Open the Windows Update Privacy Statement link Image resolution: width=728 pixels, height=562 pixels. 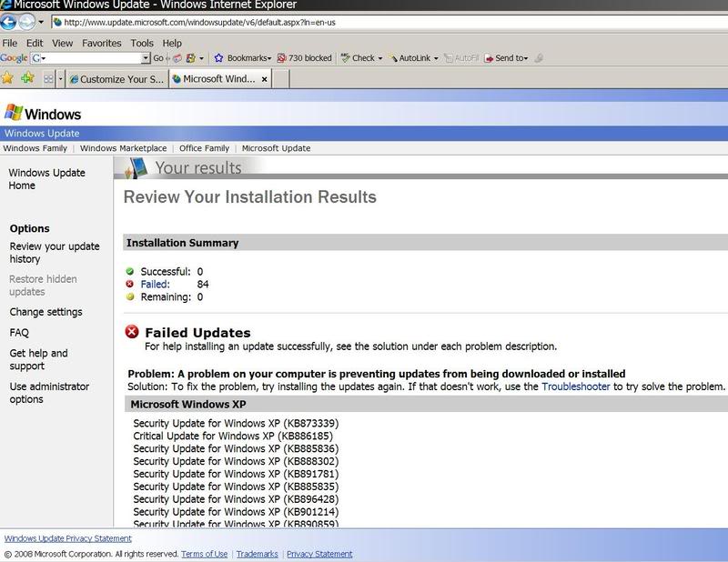[x=67, y=538]
